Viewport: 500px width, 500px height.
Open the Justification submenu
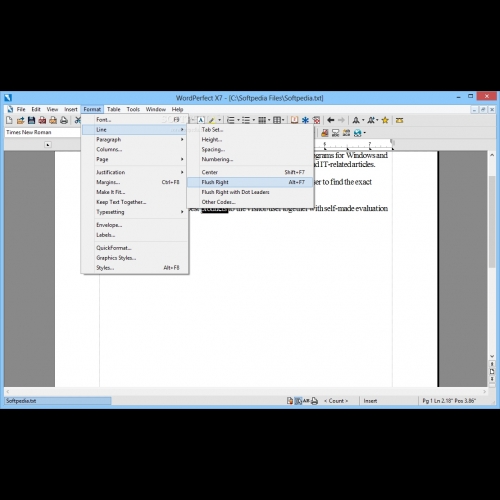point(135,172)
